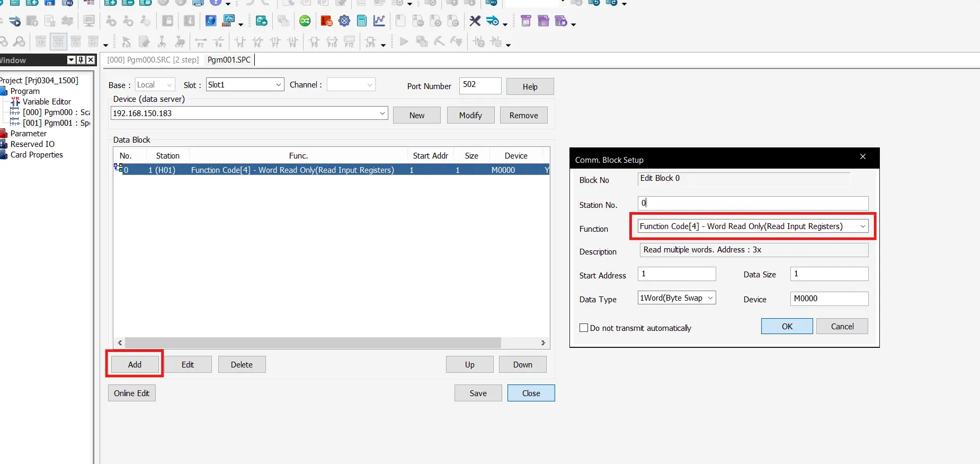This screenshot has height=464, width=980.
Task: Click the Add data block button
Action: (135, 364)
